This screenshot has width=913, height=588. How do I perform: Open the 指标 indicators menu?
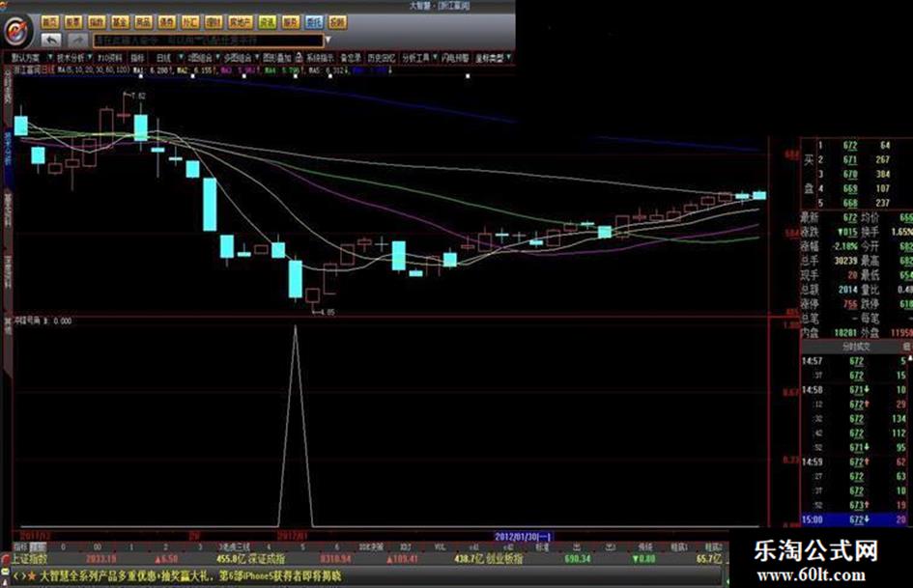pos(137,58)
